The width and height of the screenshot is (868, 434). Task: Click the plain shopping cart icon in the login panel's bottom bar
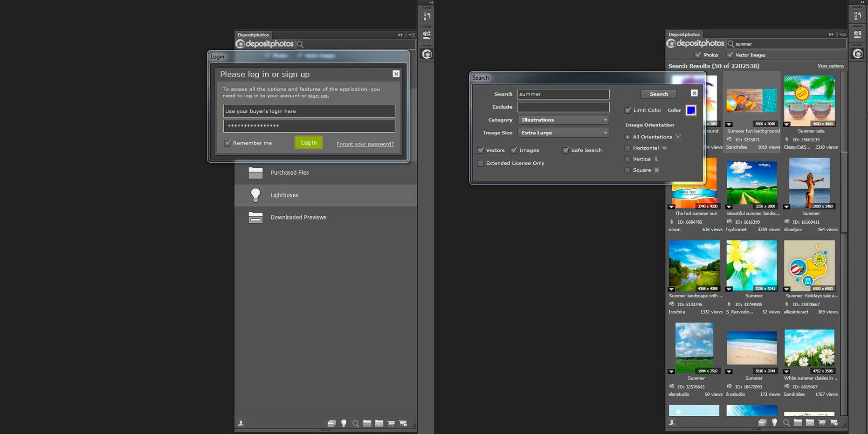392,423
